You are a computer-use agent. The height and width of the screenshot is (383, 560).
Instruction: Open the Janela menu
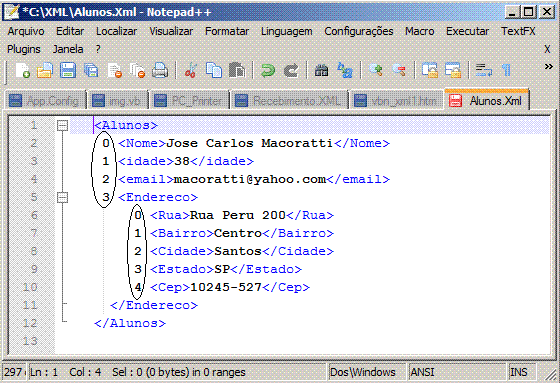68,49
